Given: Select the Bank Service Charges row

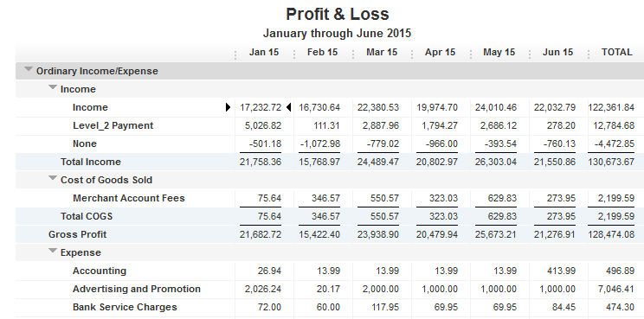Looking at the screenshot, I should (x=330, y=307).
